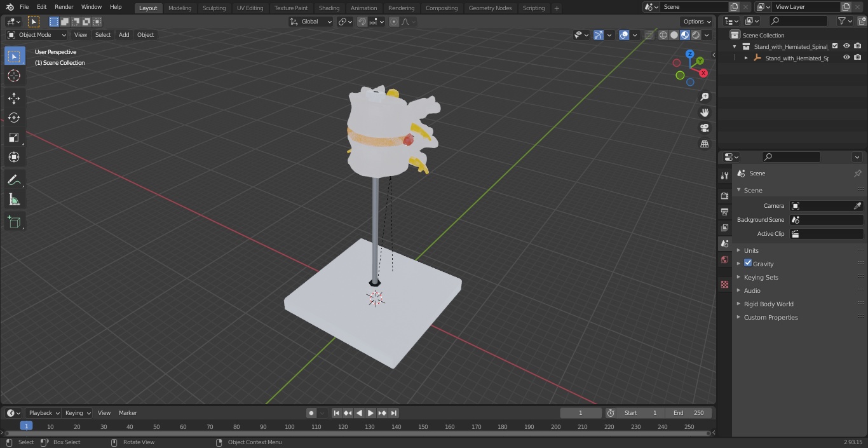Activate the Scale tool
This screenshot has width=868, height=448.
click(14, 137)
